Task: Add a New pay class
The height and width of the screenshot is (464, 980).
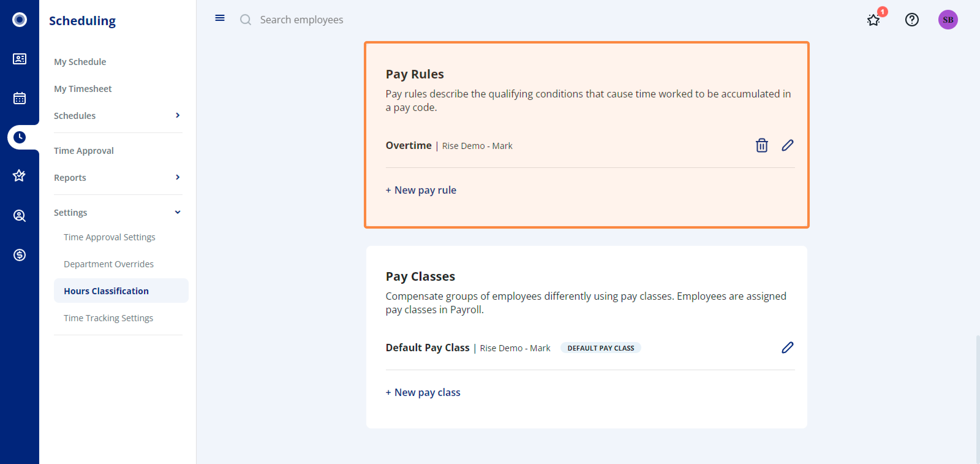Action: point(423,392)
